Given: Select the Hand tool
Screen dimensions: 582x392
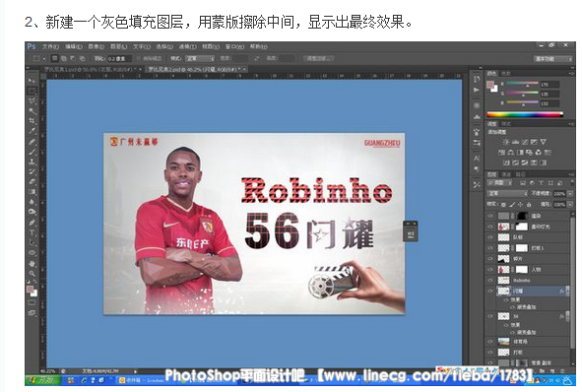Looking at the screenshot, I should coord(32,263).
